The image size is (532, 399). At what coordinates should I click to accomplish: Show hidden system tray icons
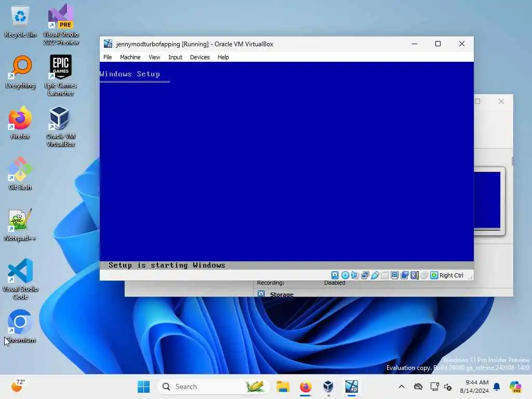coord(402,387)
